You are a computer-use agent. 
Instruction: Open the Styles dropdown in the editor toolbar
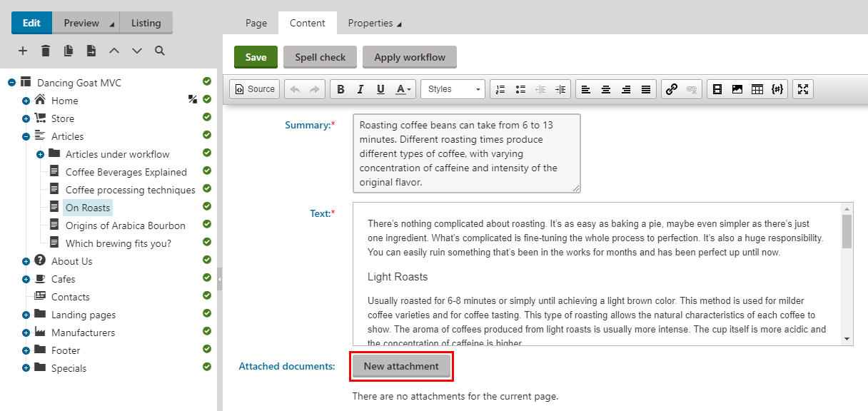click(453, 88)
